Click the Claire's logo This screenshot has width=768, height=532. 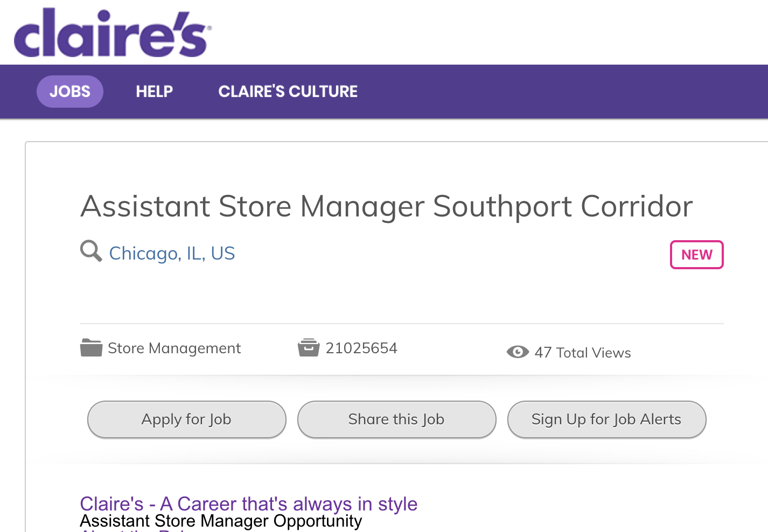click(112, 33)
